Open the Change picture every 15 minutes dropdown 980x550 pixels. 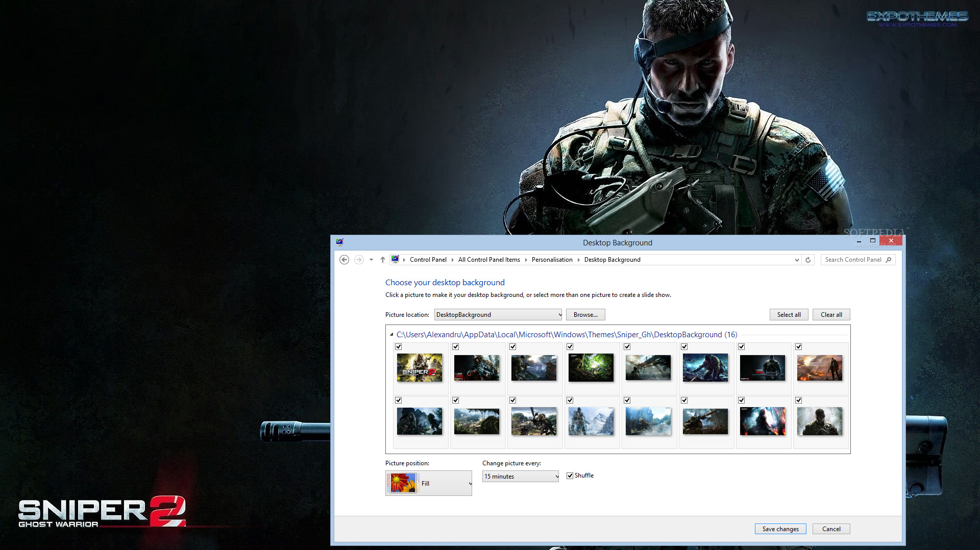point(521,477)
